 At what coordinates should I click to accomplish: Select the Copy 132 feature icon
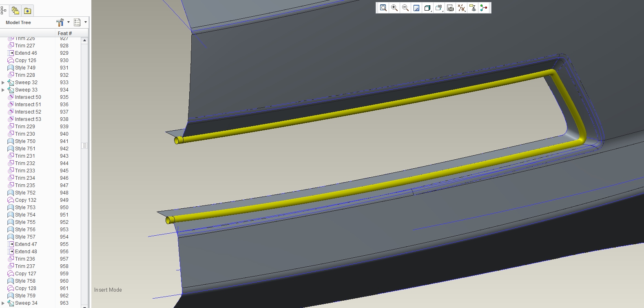[11, 200]
